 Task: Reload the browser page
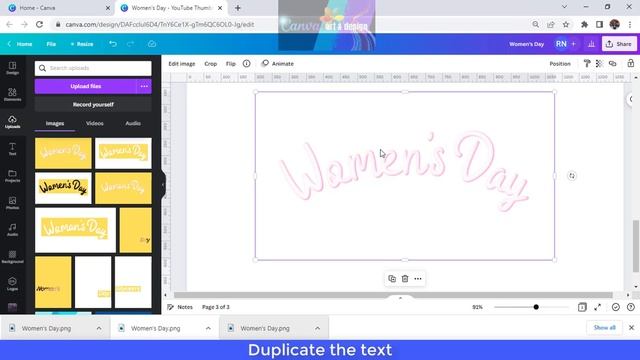coord(39,24)
